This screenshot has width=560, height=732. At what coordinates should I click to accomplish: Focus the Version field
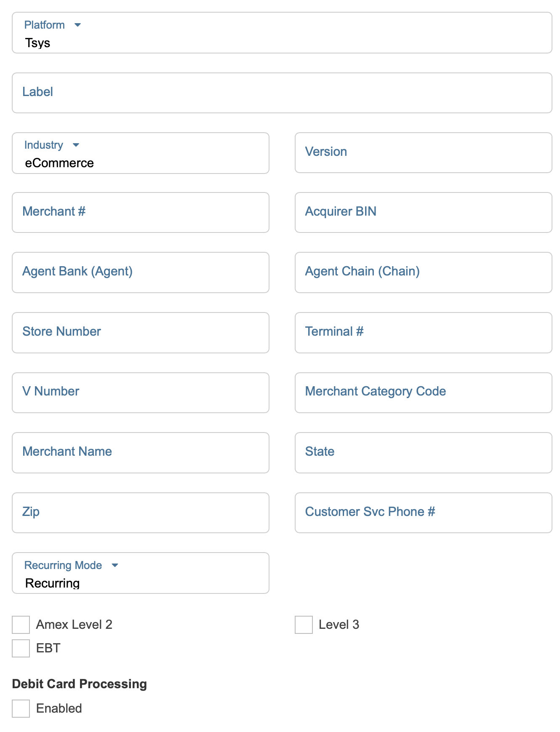click(x=423, y=153)
